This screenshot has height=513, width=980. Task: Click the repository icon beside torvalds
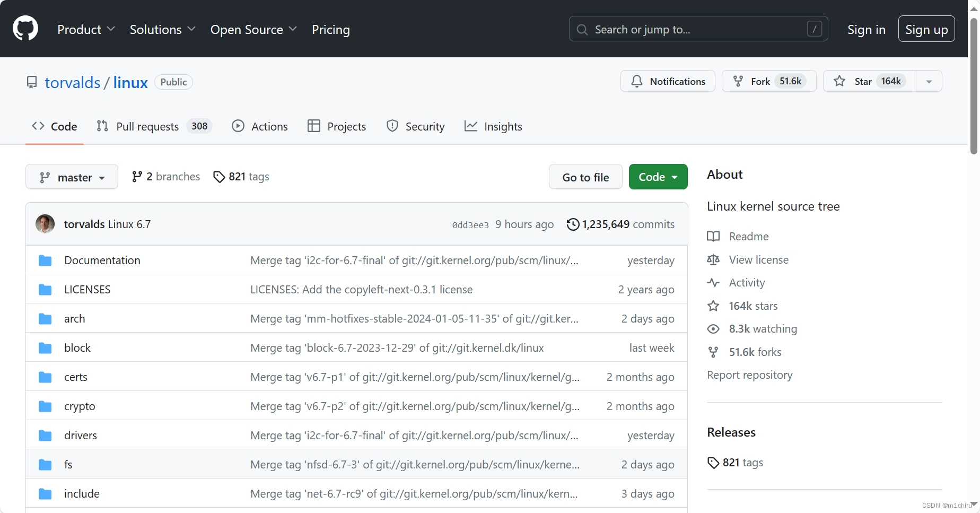pos(32,82)
